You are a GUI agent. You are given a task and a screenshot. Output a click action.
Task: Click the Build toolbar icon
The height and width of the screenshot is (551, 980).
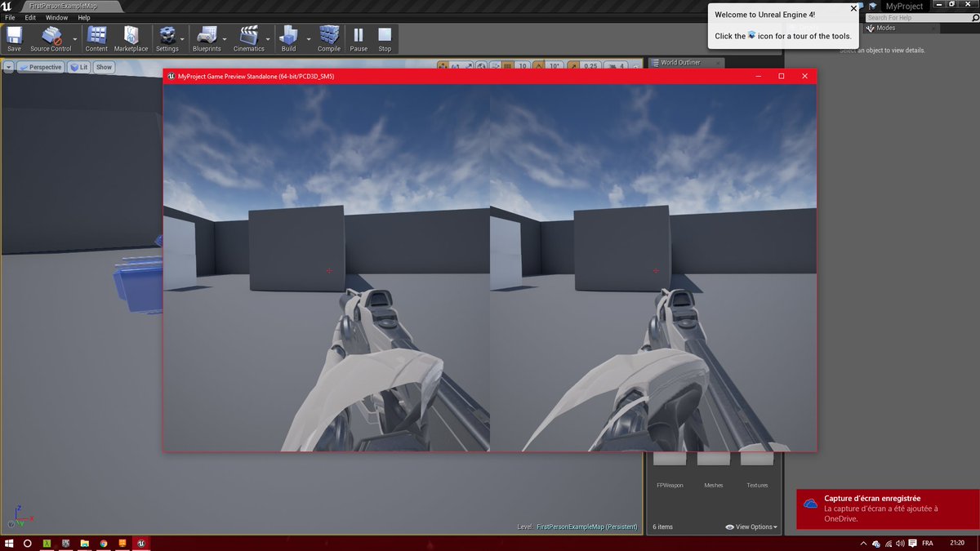288,39
